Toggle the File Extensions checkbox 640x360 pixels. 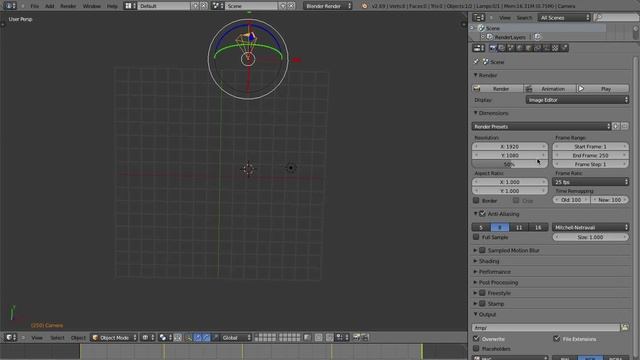[556, 339]
